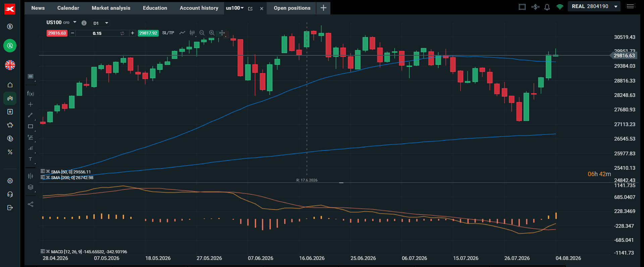Open the Open positions tab
The image size is (644, 267).
tap(292, 8)
